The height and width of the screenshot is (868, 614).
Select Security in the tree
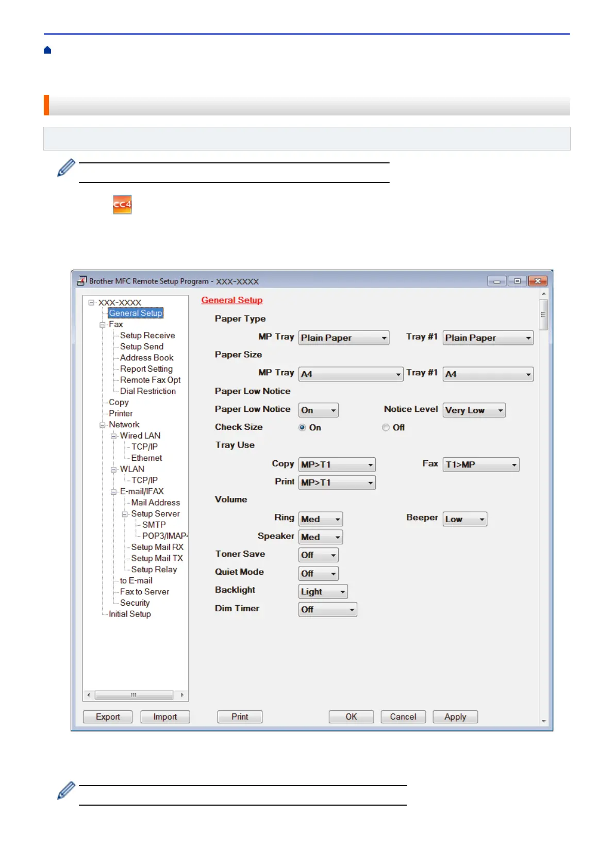point(135,603)
